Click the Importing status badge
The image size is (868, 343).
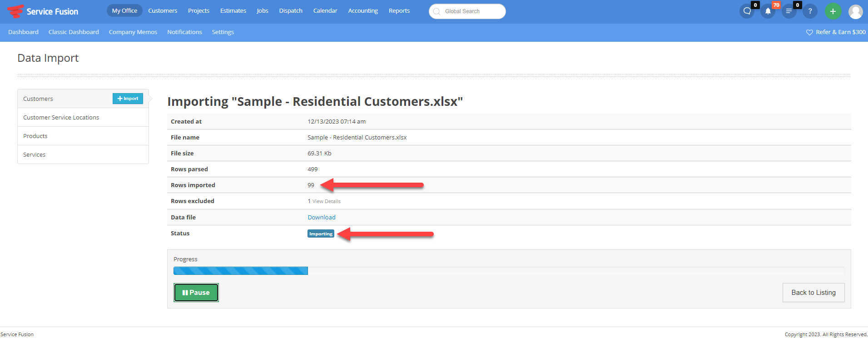coord(321,234)
